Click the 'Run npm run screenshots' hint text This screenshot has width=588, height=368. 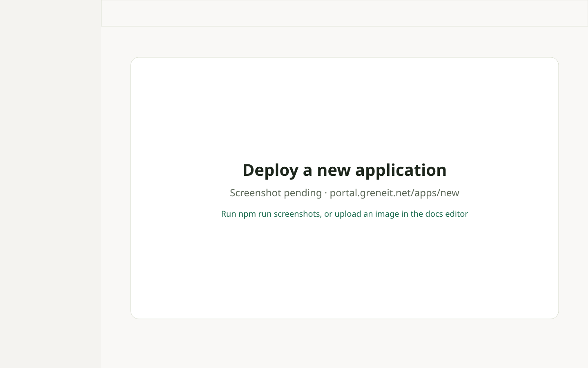point(344,214)
